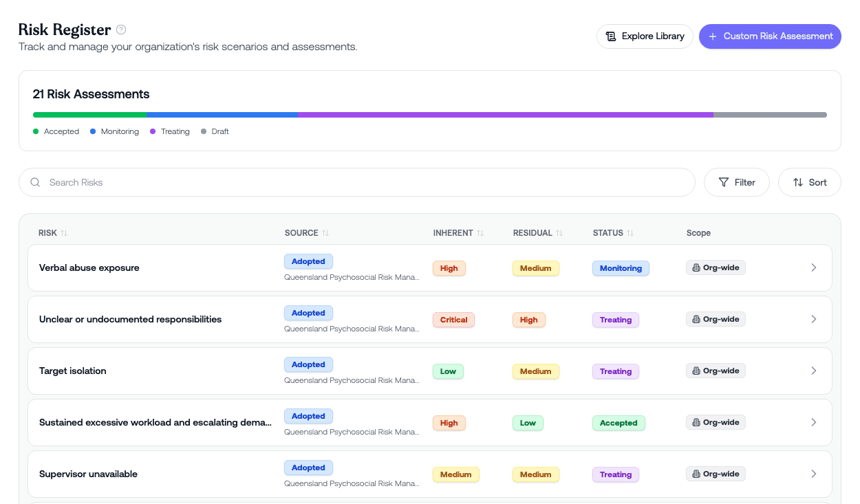The height and width of the screenshot is (504, 860).
Task: Sort by the SOURCE column arrows
Action: click(325, 233)
